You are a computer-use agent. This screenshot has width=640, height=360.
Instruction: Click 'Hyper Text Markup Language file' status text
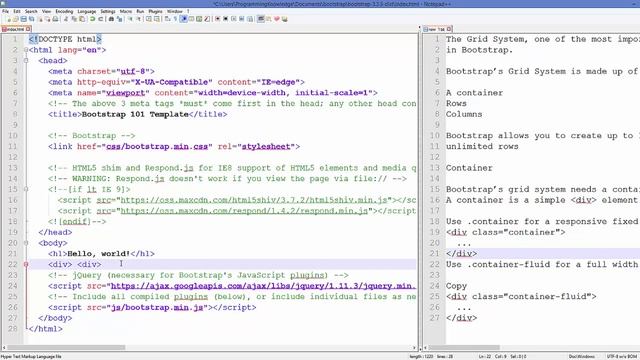[x=31, y=357]
